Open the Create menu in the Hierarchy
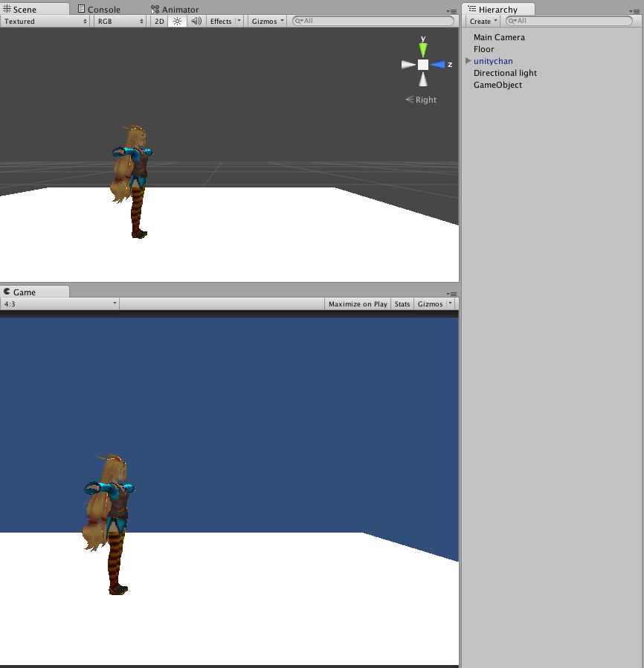644x668 pixels. 481,21
